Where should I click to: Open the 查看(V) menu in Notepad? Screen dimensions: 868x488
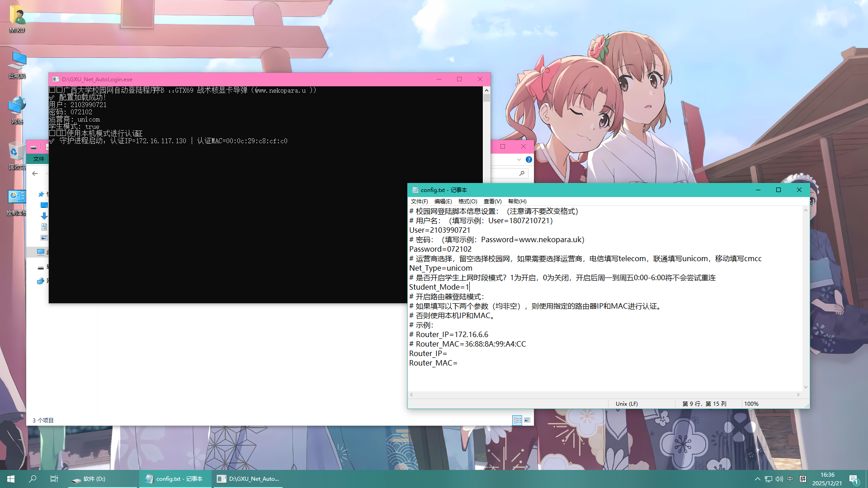[x=492, y=202]
